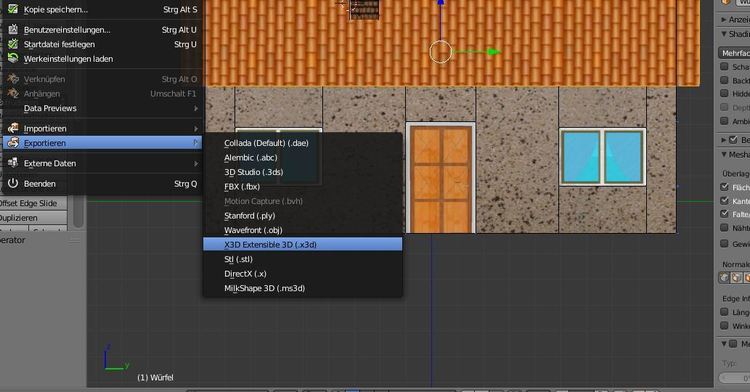Click the Benutzereinstellungen preferences icon
Image resolution: width=750 pixels, height=392 pixels.
coord(13,29)
